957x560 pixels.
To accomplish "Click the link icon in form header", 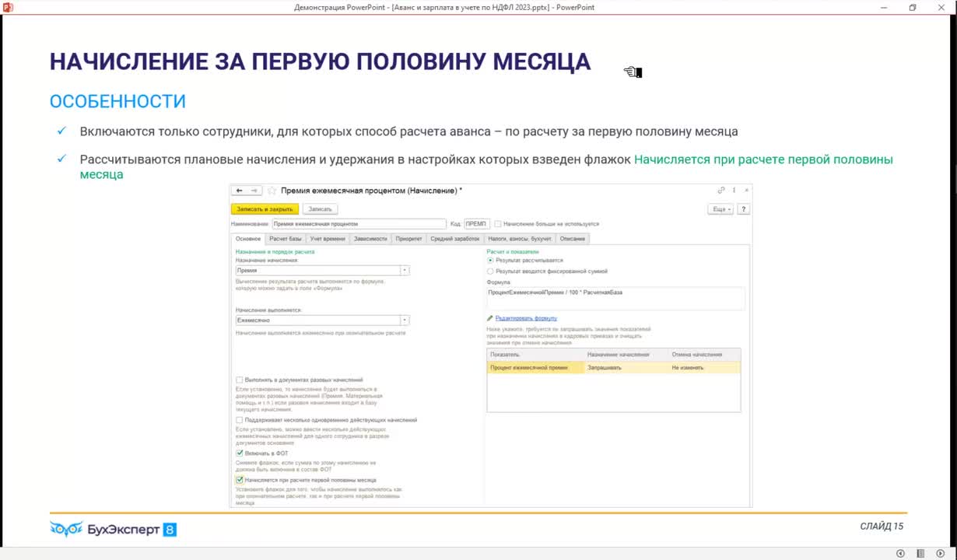I will tap(721, 191).
